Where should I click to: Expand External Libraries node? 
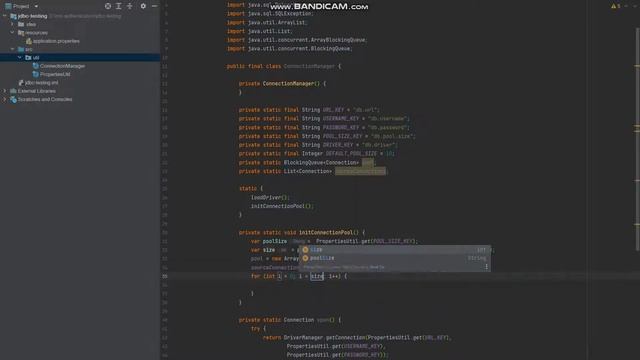tap(5, 91)
